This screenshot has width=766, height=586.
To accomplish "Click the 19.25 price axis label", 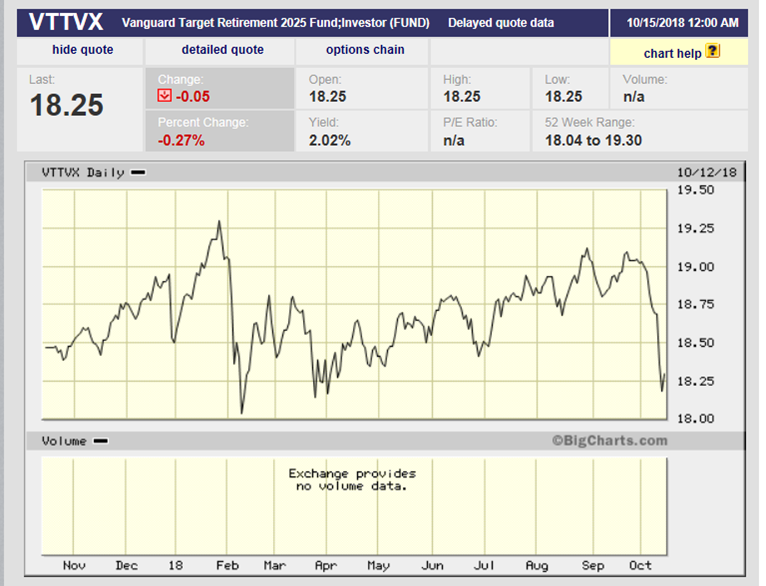I will [695, 228].
